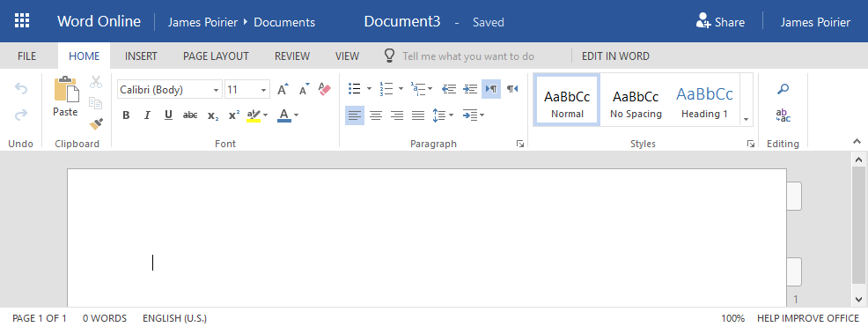
Task: Set alignment to Justify
Action: pyautogui.click(x=418, y=115)
